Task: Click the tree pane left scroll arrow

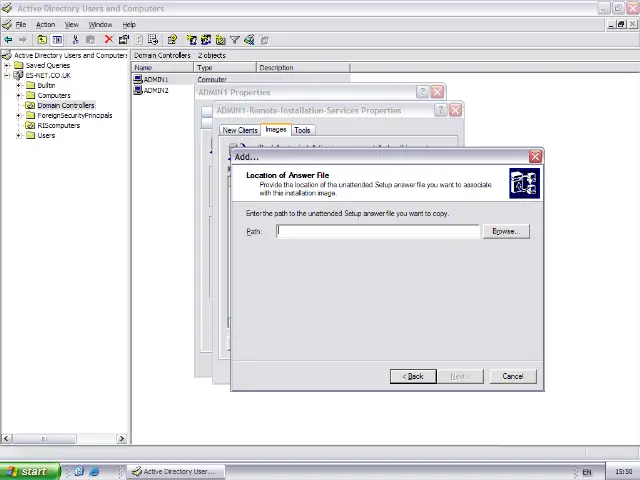Action: coord(6,438)
